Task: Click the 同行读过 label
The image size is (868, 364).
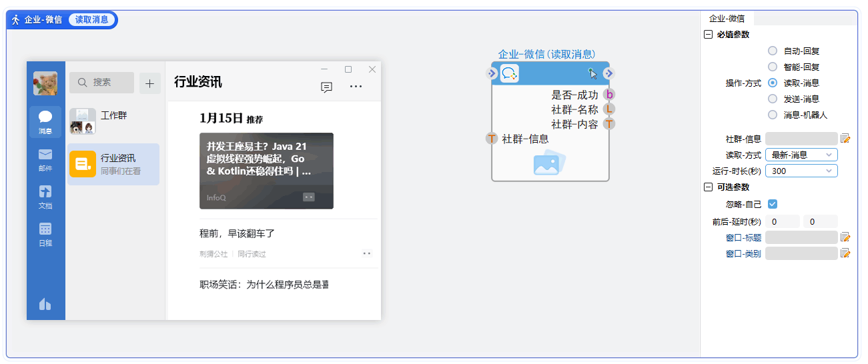Action: (252, 254)
